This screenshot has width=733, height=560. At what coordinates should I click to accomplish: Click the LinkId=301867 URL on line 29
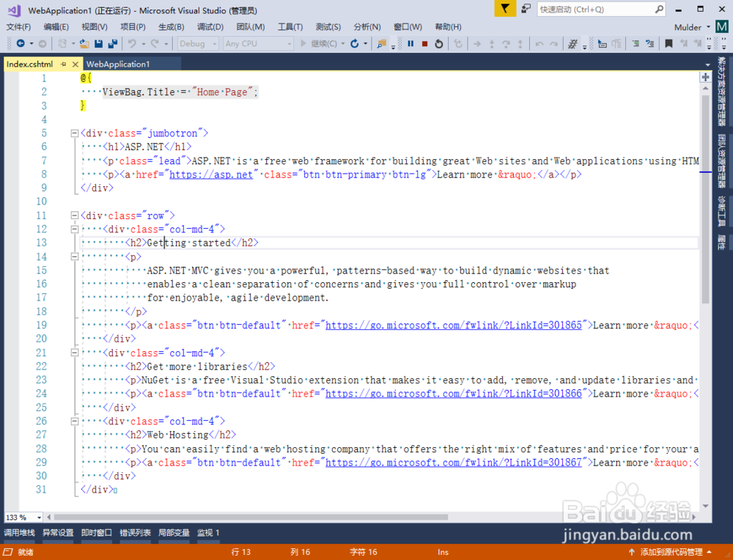(x=454, y=463)
